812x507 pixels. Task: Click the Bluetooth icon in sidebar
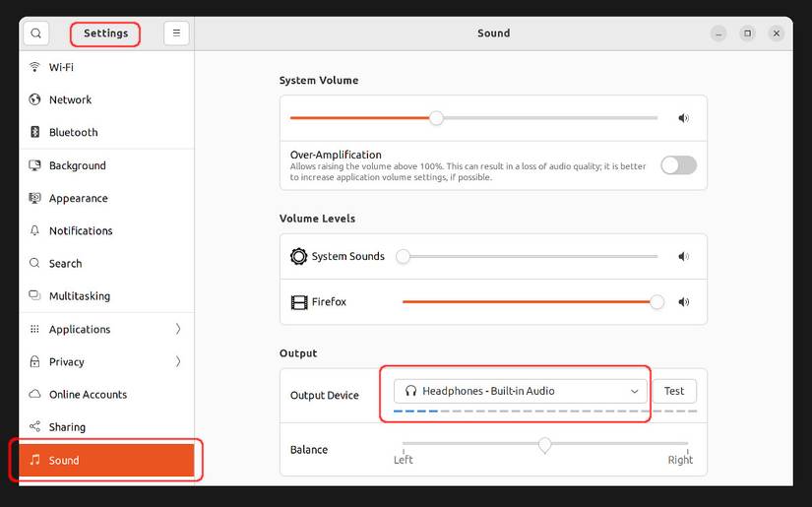pyautogui.click(x=35, y=132)
